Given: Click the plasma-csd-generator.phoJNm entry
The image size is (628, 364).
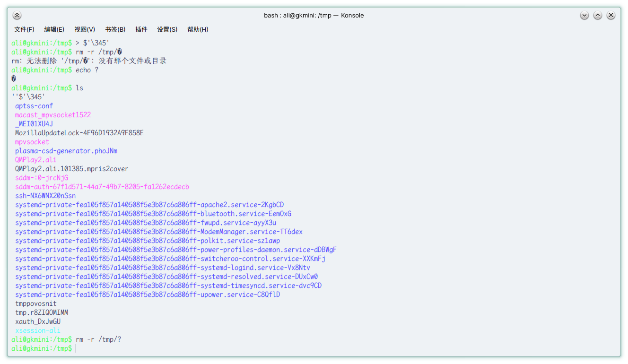Looking at the screenshot, I should (66, 151).
